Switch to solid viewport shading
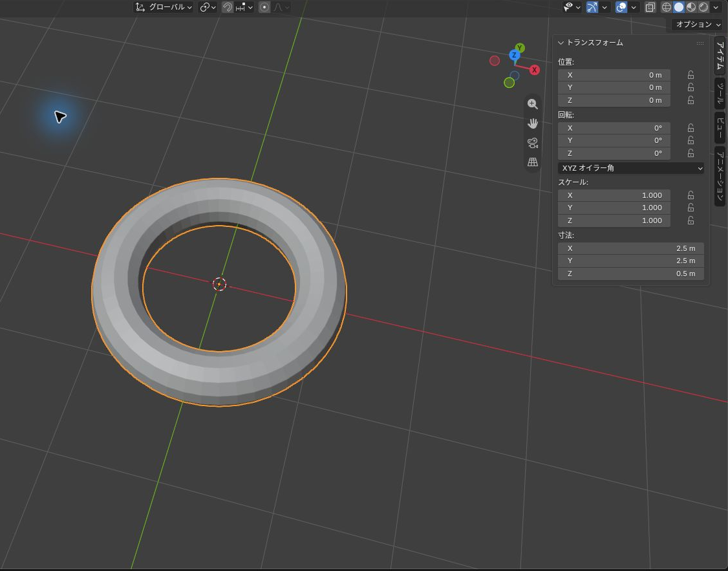Screen dimensions: 728x571 [679, 7]
